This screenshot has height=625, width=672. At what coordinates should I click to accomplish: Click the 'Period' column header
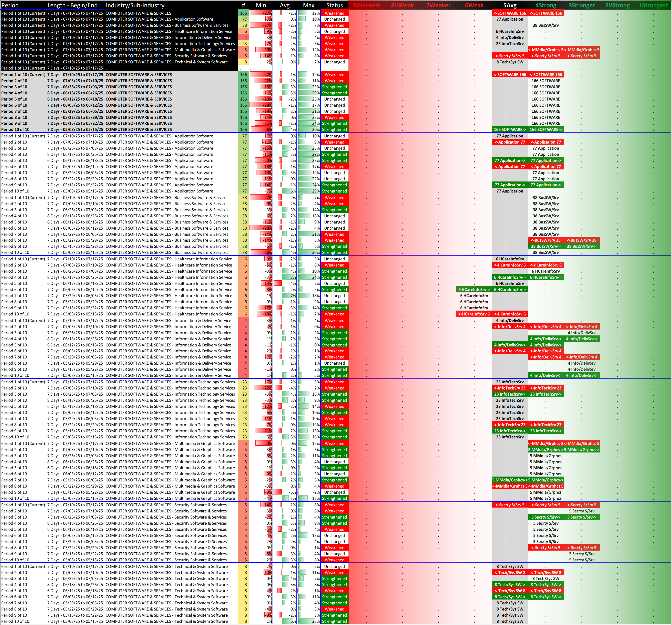[x=10, y=5]
